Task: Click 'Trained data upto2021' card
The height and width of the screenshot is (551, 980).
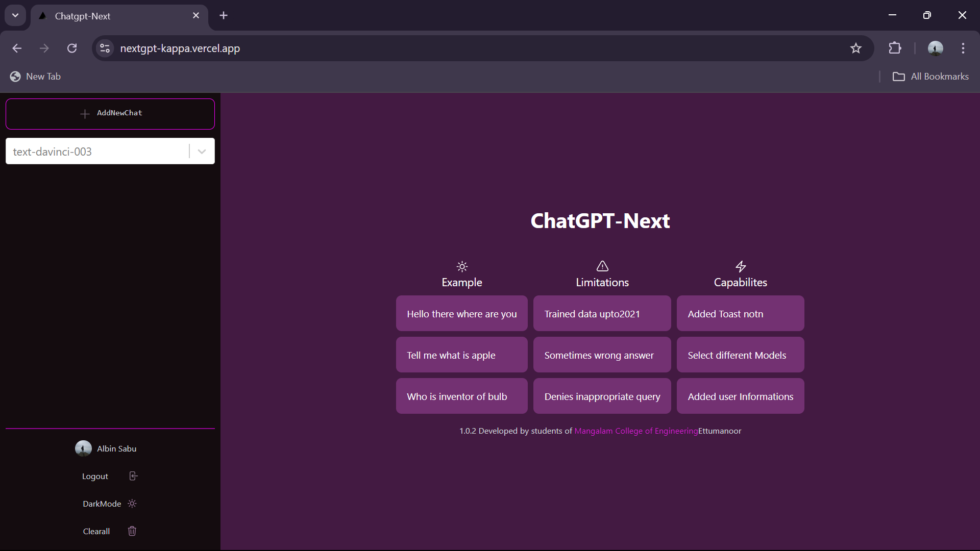Action: 602,313
